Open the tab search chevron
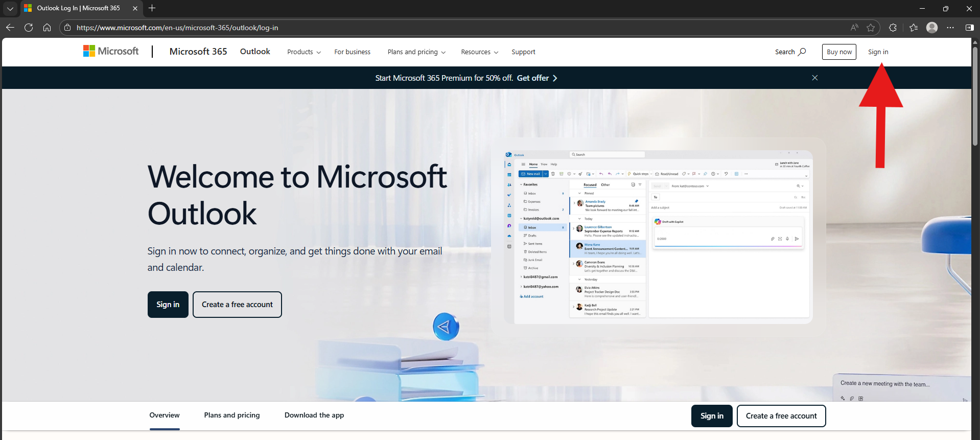This screenshot has height=440, width=980. (x=10, y=8)
